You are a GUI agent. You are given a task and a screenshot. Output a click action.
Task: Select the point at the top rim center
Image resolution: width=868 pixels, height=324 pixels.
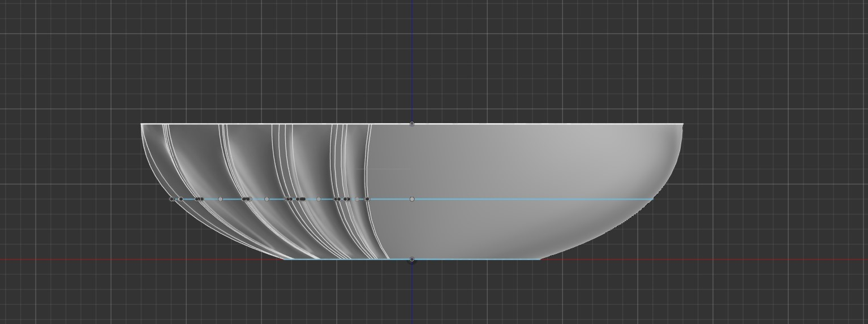point(412,124)
